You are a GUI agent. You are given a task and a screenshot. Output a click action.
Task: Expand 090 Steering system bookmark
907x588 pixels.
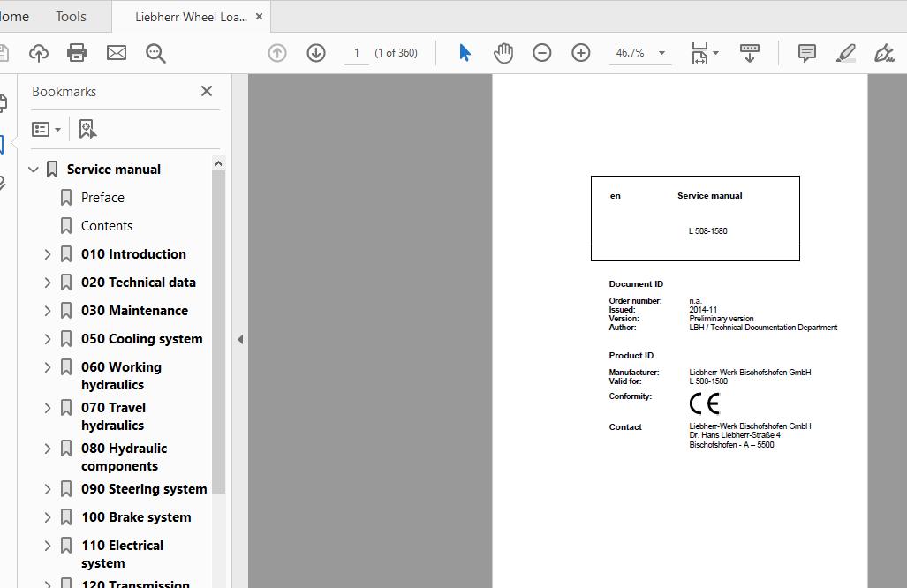tap(48, 489)
